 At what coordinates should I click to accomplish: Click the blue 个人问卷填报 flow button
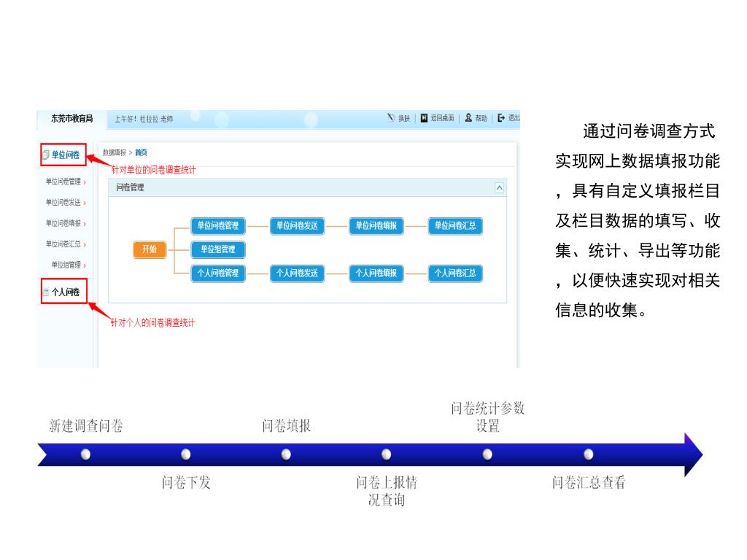376,273
